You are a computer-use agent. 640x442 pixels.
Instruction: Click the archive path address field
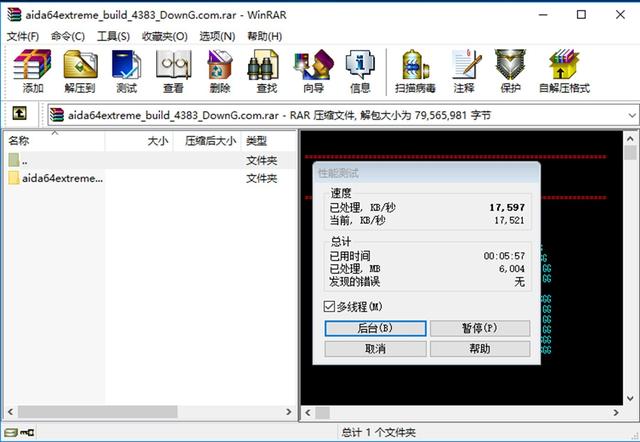coord(343,115)
